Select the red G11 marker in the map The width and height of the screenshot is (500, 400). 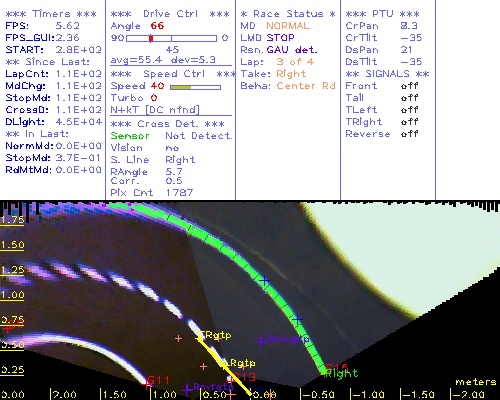[158, 380]
